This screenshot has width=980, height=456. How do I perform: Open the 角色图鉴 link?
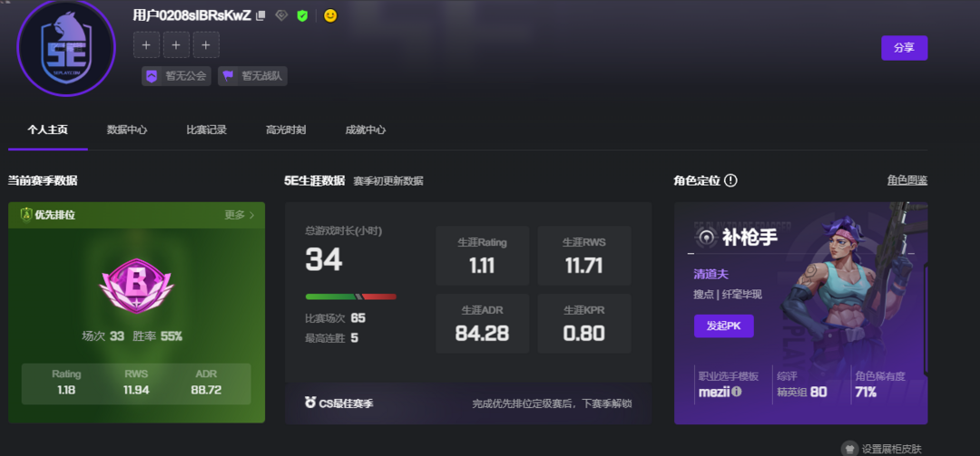[x=906, y=180]
